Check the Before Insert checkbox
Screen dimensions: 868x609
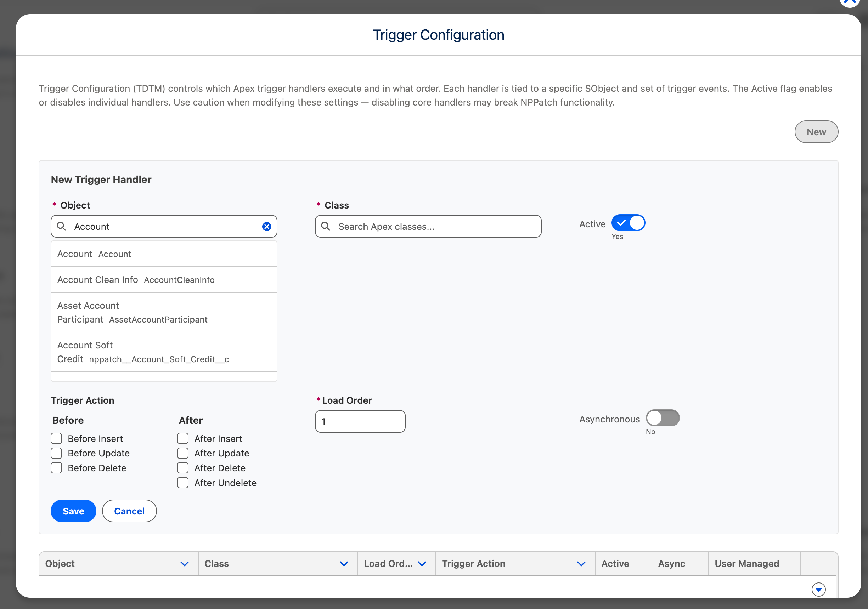click(x=56, y=438)
